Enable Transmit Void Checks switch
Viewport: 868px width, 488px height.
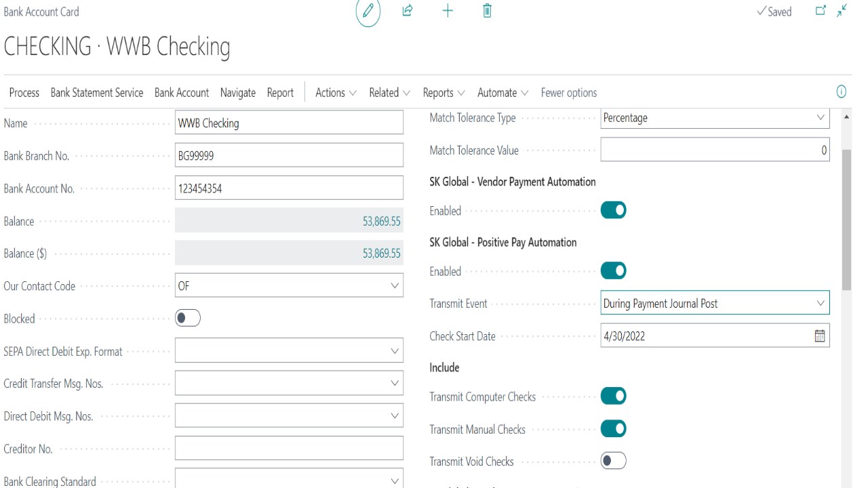[x=614, y=461]
